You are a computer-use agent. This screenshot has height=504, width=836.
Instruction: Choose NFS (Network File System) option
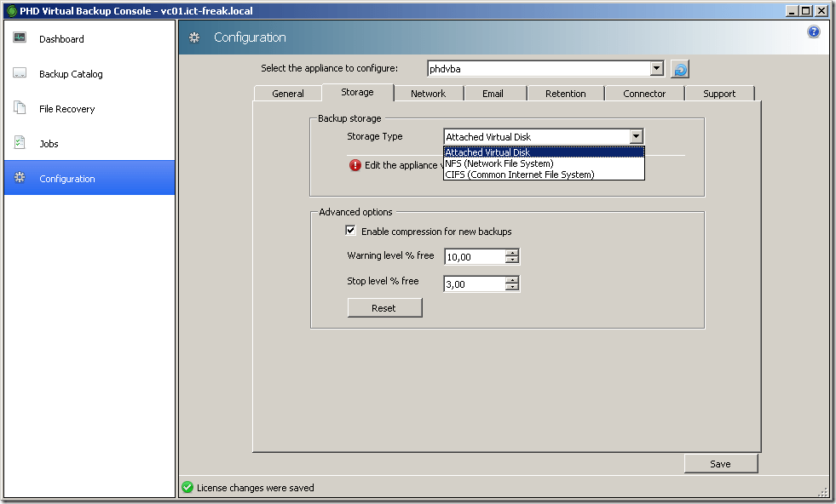(x=499, y=163)
